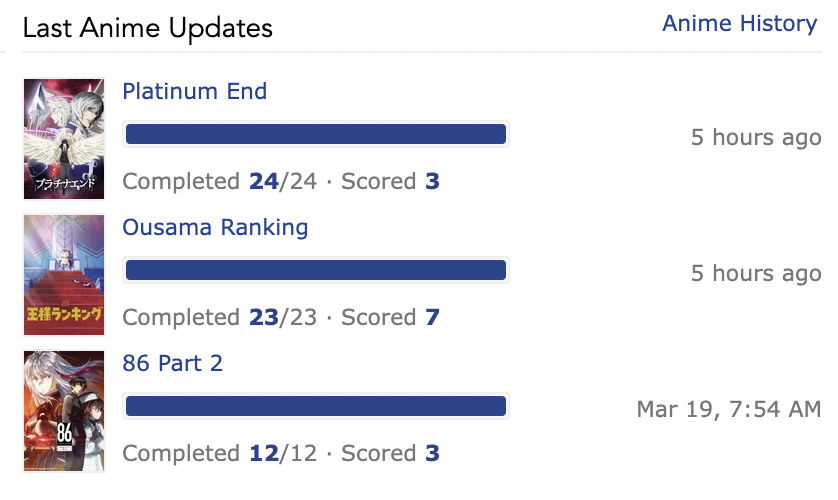Click the Platinum End progress bar
The image size is (838, 500).
316,134
